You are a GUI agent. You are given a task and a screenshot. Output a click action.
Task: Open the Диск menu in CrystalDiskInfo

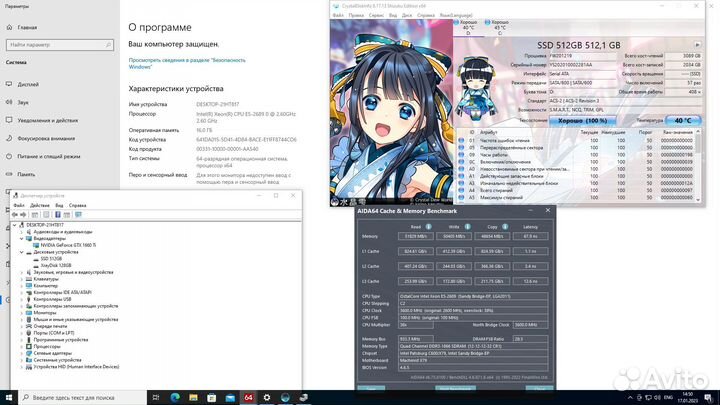(x=407, y=15)
